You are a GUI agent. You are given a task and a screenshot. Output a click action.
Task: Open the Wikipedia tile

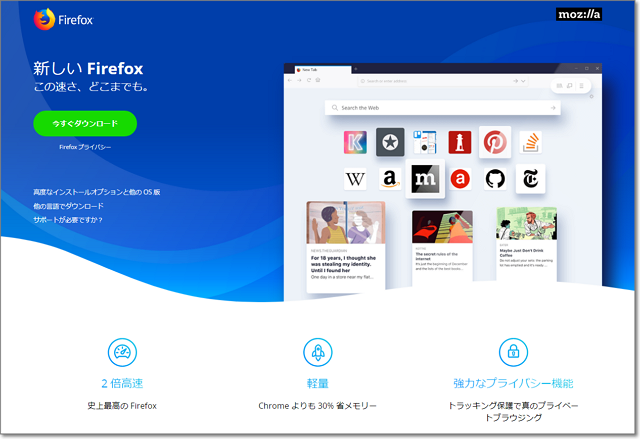[356, 179]
